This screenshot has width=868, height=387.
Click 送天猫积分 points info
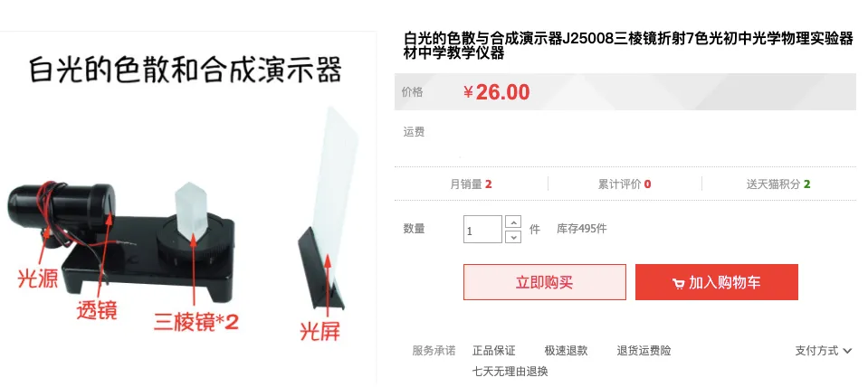click(778, 184)
